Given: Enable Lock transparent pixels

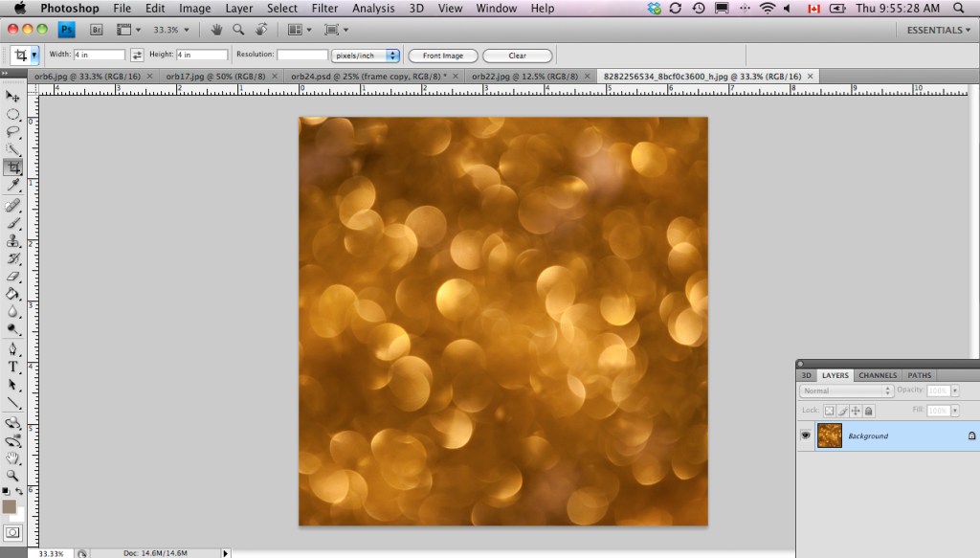Looking at the screenshot, I should pos(830,411).
